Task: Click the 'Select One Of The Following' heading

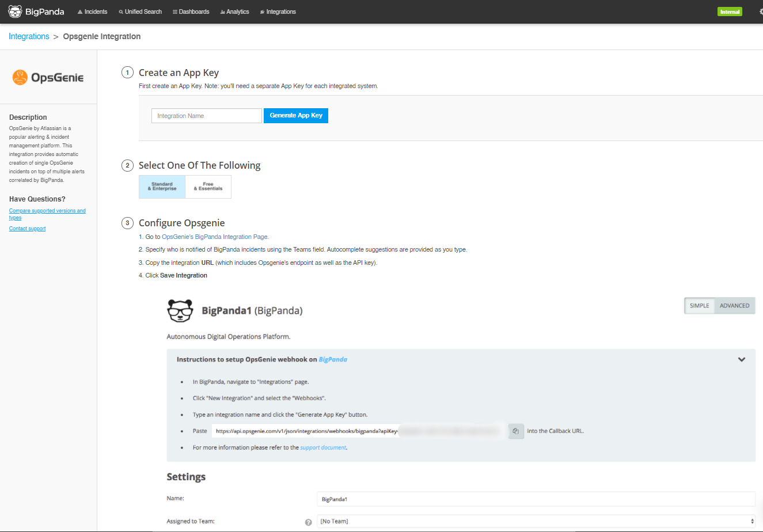Action: [199, 165]
